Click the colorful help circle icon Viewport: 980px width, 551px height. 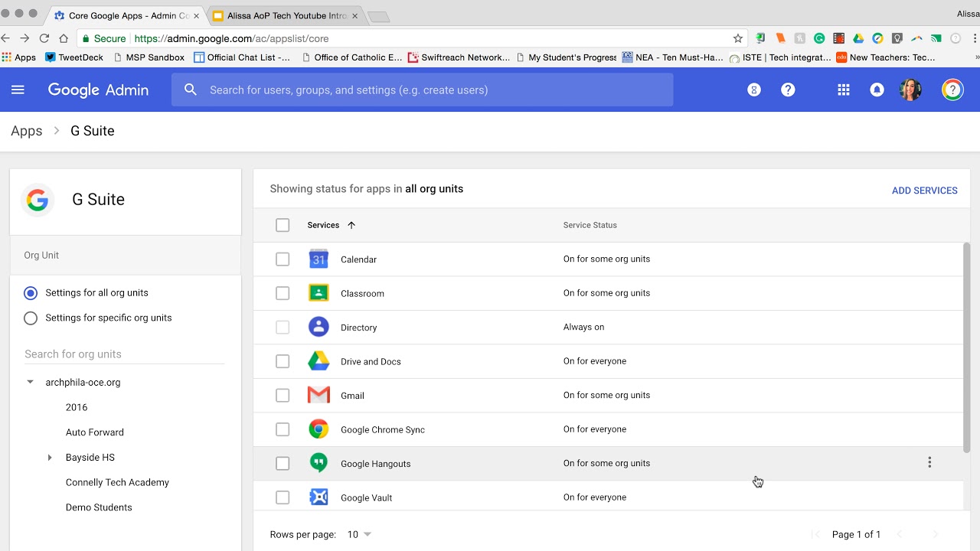point(952,90)
